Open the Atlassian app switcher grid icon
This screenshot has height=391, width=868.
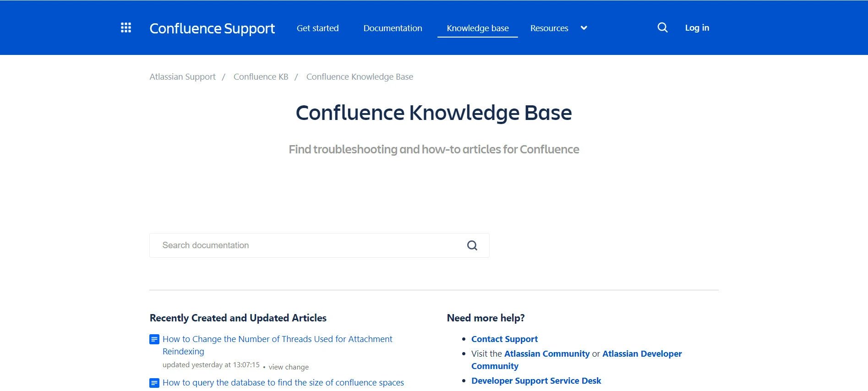(x=126, y=28)
